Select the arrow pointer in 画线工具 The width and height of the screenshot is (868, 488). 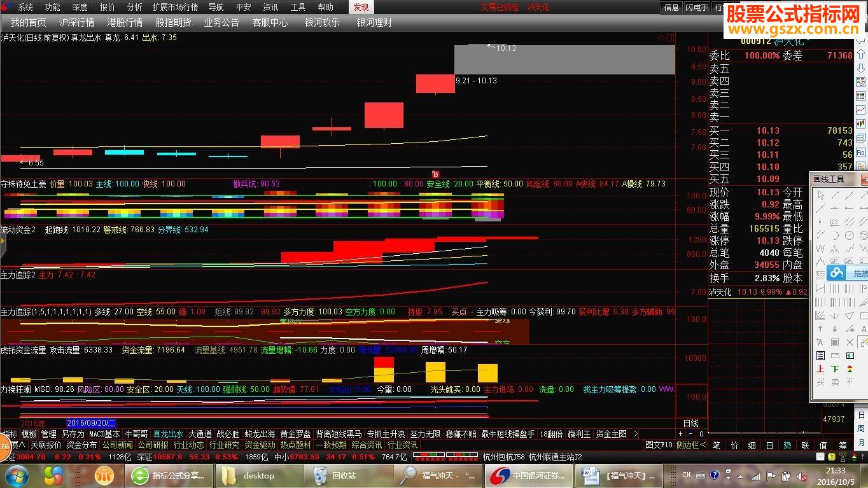[x=820, y=195]
